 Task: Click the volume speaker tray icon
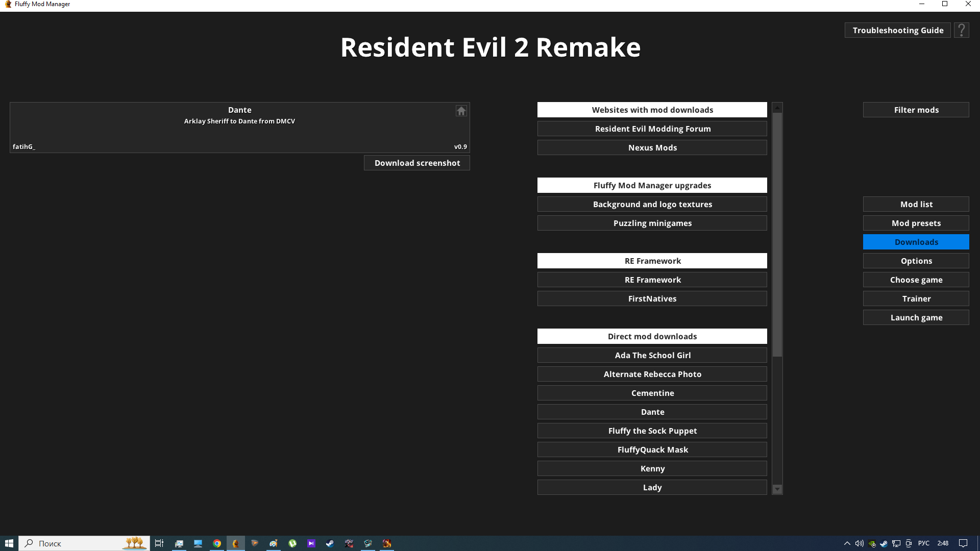(859, 543)
